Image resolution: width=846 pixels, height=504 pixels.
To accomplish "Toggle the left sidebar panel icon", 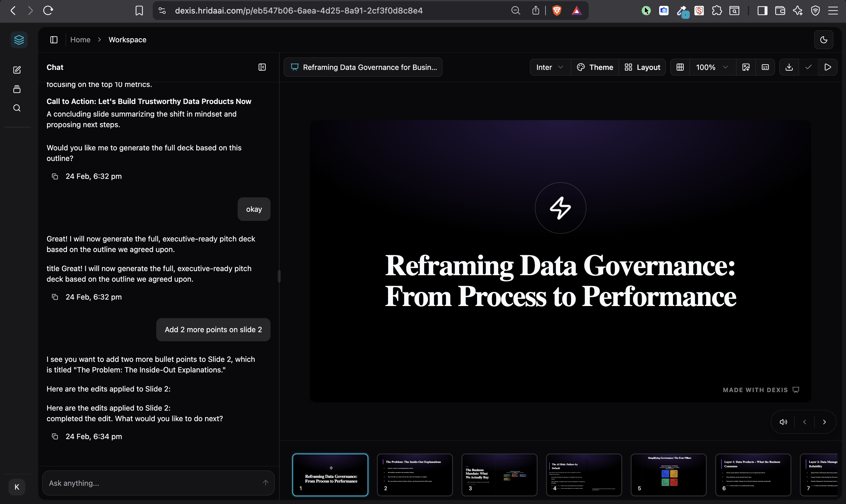I will click(54, 40).
